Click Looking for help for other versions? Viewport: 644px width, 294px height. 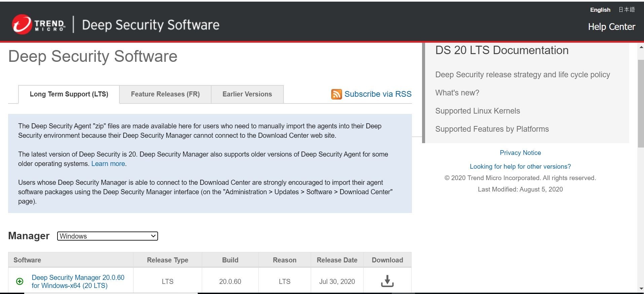pos(520,166)
